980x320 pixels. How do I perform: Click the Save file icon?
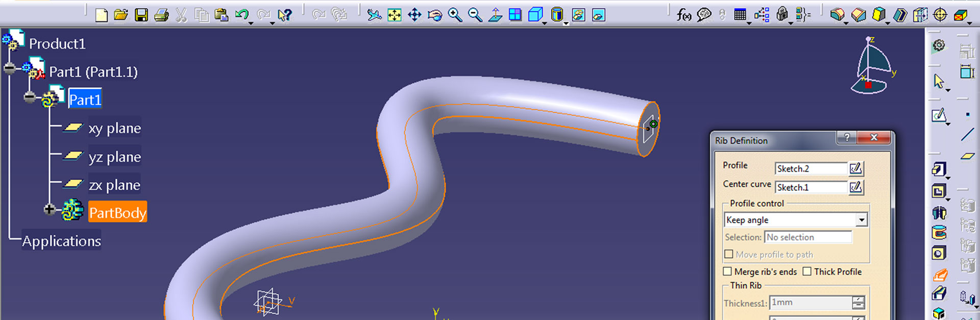click(x=141, y=15)
